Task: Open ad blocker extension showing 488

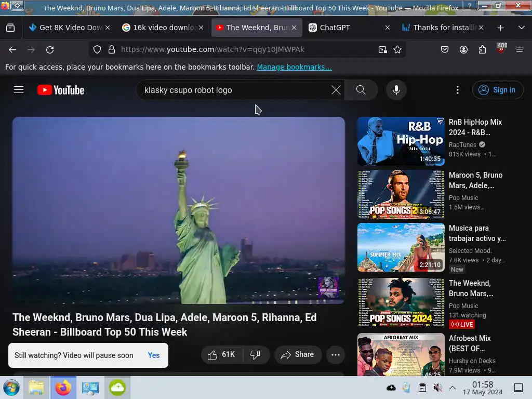Action: pyautogui.click(x=501, y=48)
